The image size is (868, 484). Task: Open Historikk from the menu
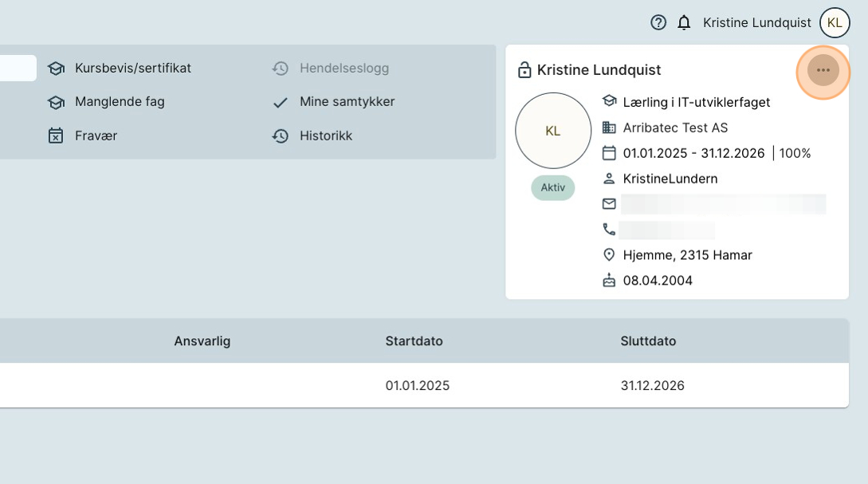tap(325, 136)
